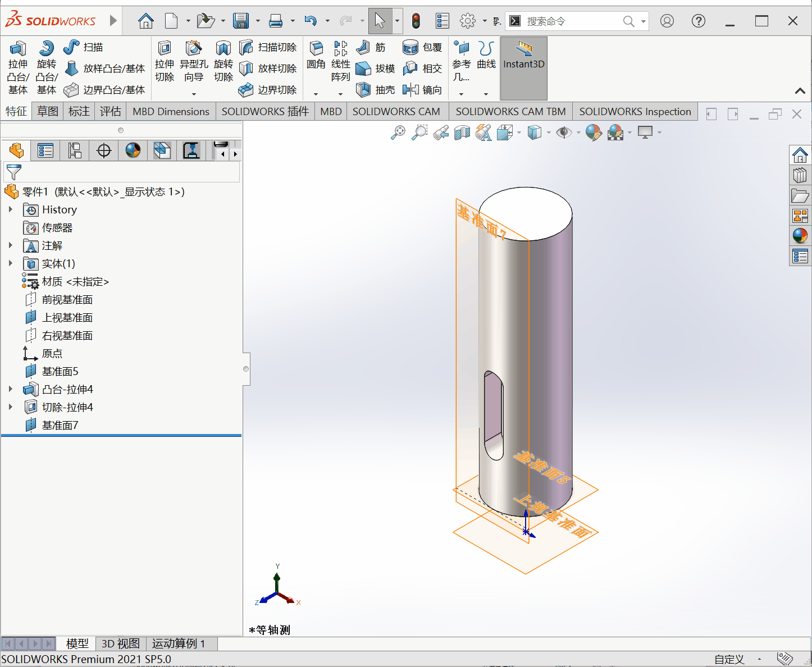Open the Display Style dropdown arrow
Viewport: 812px width, 667px height.
[549, 133]
